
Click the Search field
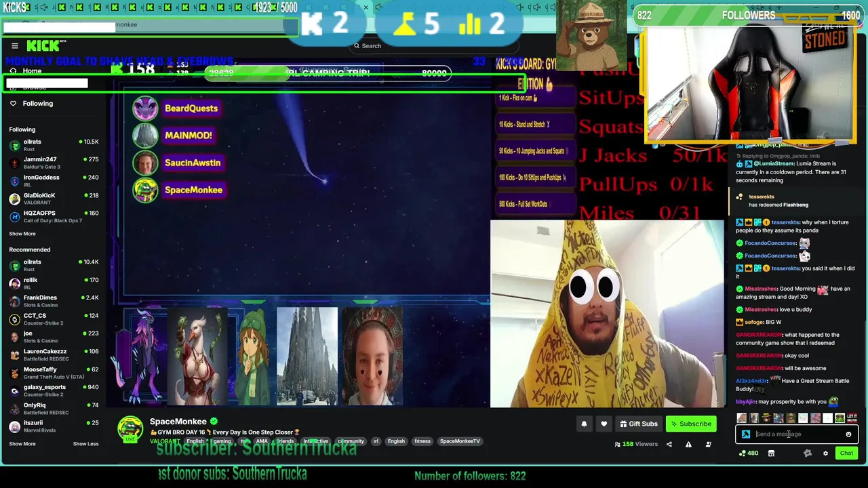pyautogui.click(x=434, y=46)
